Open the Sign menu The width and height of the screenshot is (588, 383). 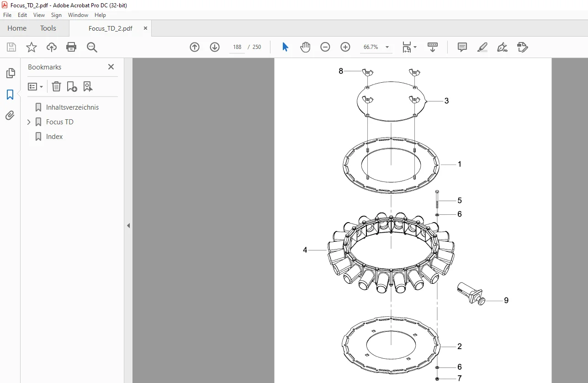pos(57,15)
